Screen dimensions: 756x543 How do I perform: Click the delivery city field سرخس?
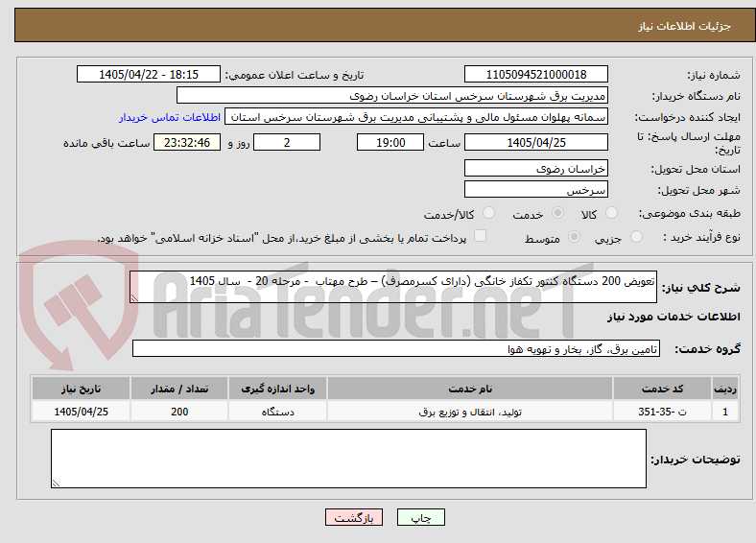click(x=536, y=189)
